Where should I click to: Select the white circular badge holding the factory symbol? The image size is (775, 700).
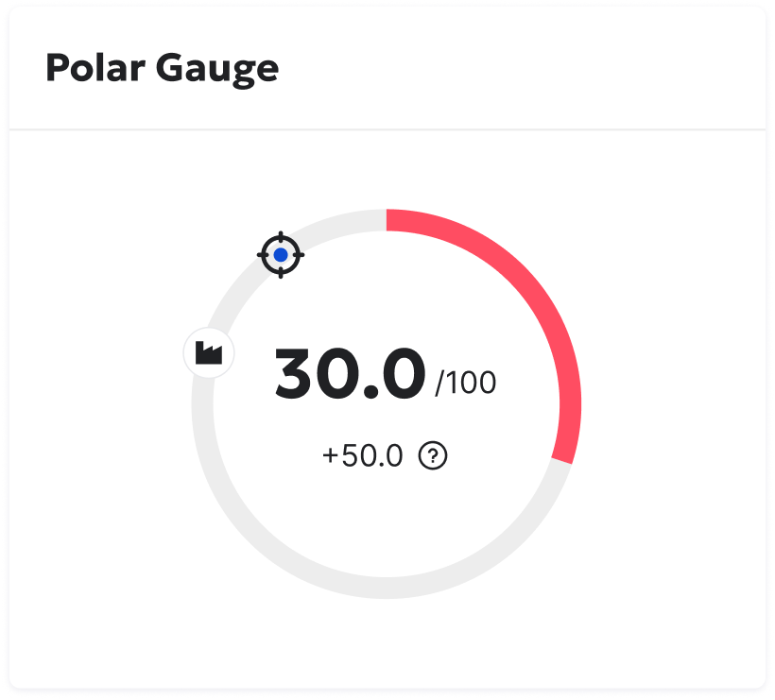coord(208,351)
